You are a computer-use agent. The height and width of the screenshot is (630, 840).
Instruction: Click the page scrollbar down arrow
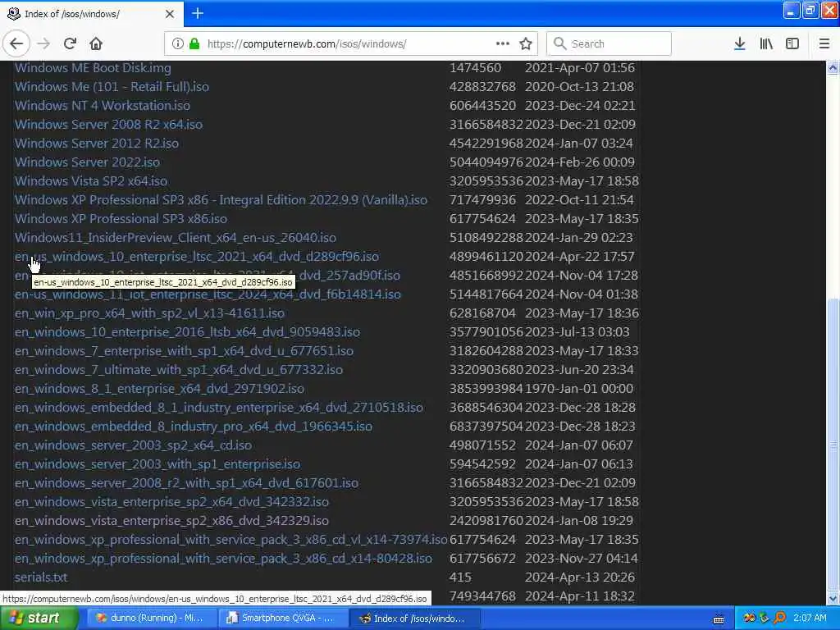pos(833,598)
